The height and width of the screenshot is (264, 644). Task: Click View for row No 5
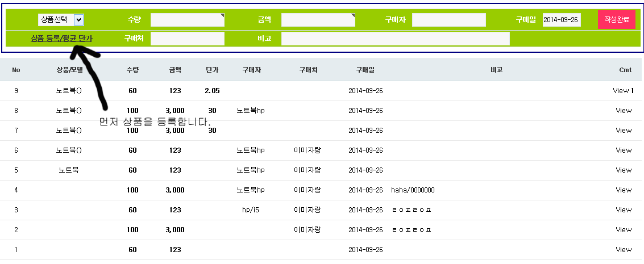pyautogui.click(x=624, y=170)
